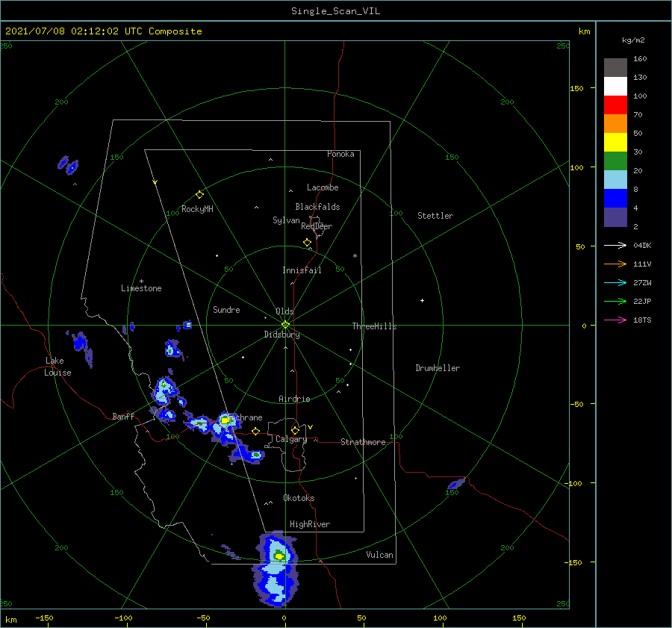
Task: Select the blue 4-8 color swatch
Action: point(615,199)
